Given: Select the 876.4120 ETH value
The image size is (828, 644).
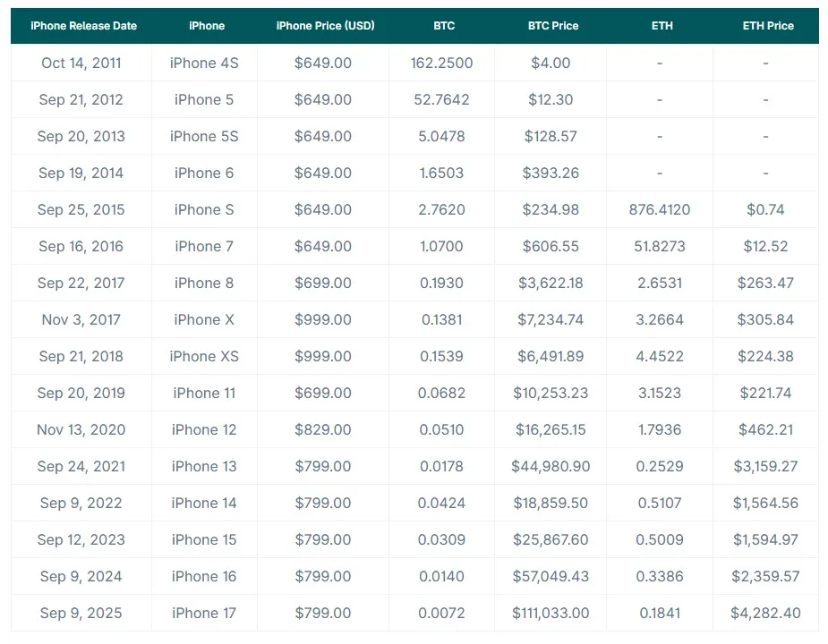Looking at the screenshot, I should point(660,209).
